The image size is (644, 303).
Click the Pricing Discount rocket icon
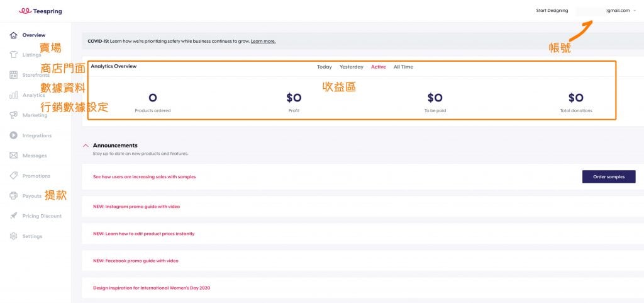click(14, 216)
